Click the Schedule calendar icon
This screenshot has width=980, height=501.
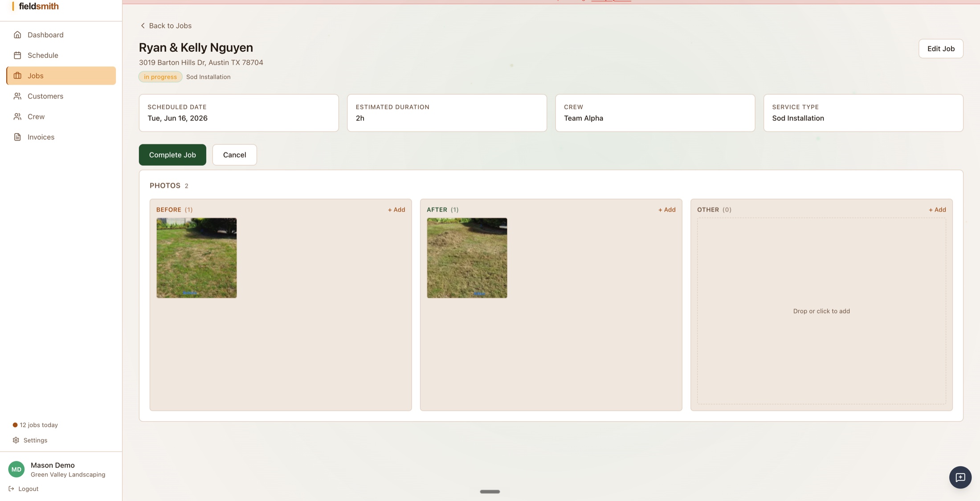coord(17,55)
